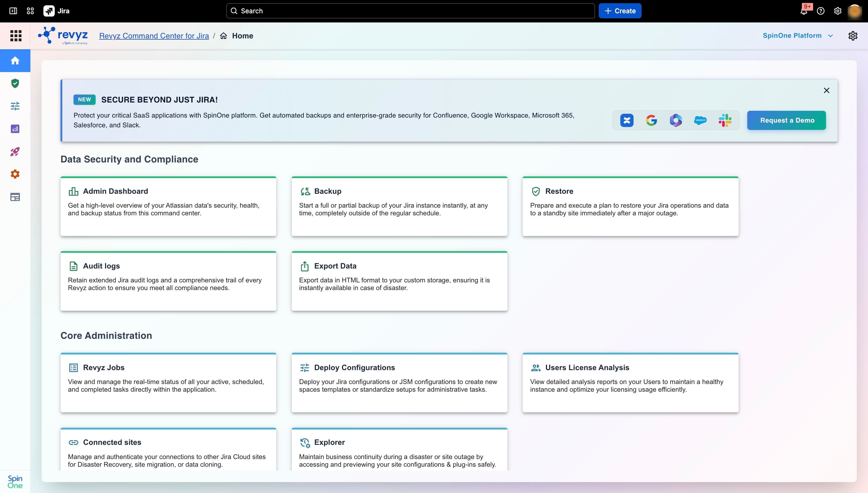868x493 pixels.
Task: Click the Microsoft 365 icon in the banner
Action: pyautogui.click(x=676, y=120)
